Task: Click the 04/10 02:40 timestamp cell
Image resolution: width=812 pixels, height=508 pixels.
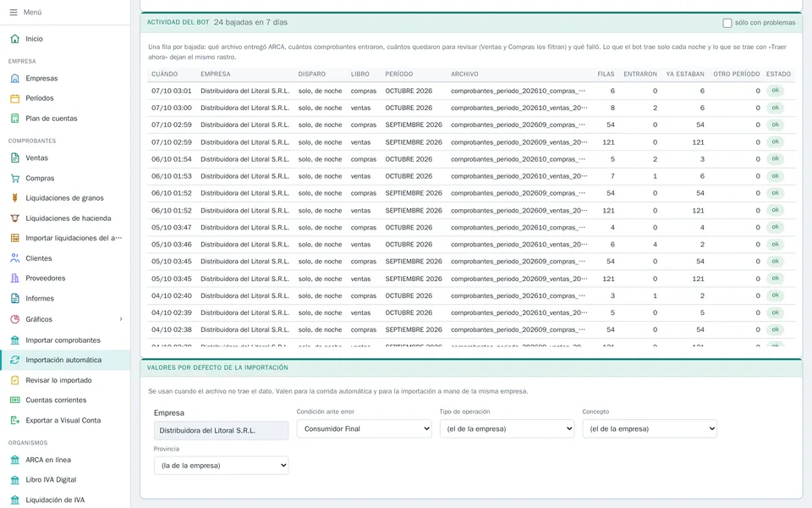Action: [x=172, y=296]
